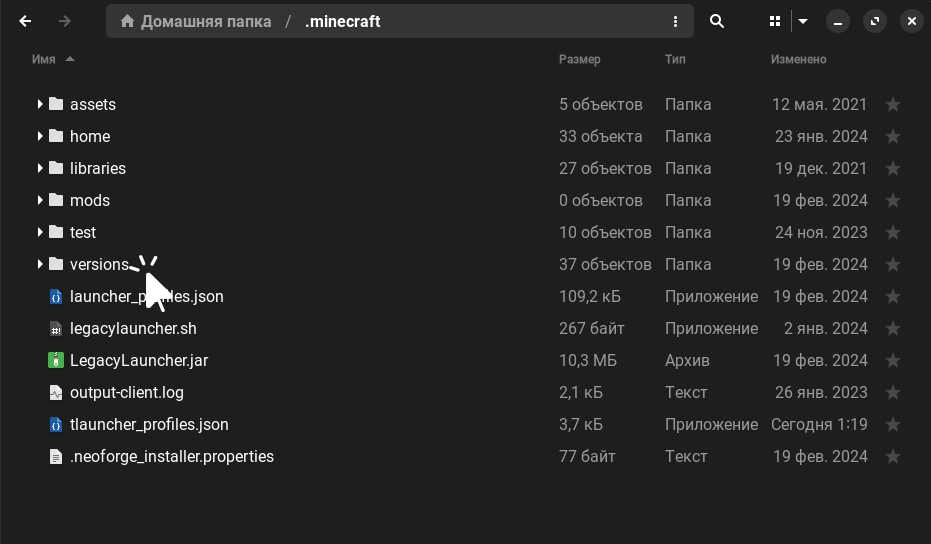Open the path bar three-dot menu
The width and height of the screenshot is (931, 544).
[675, 21]
